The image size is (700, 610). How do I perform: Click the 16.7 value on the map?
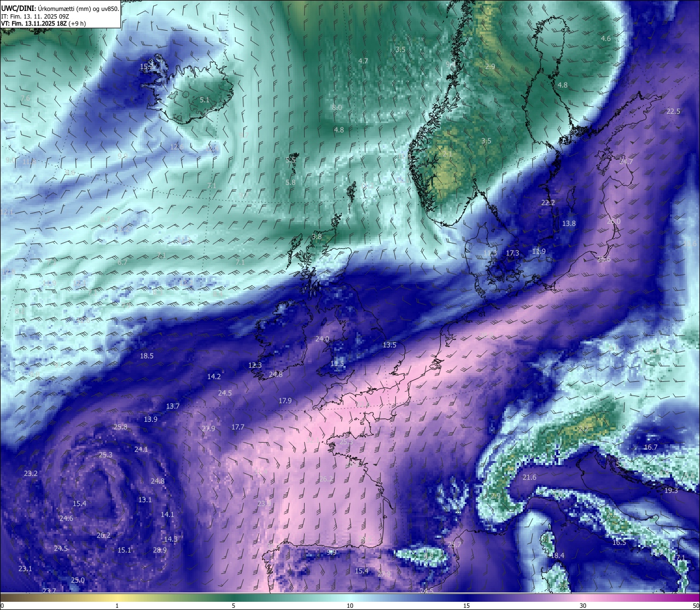(x=651, y=447)
